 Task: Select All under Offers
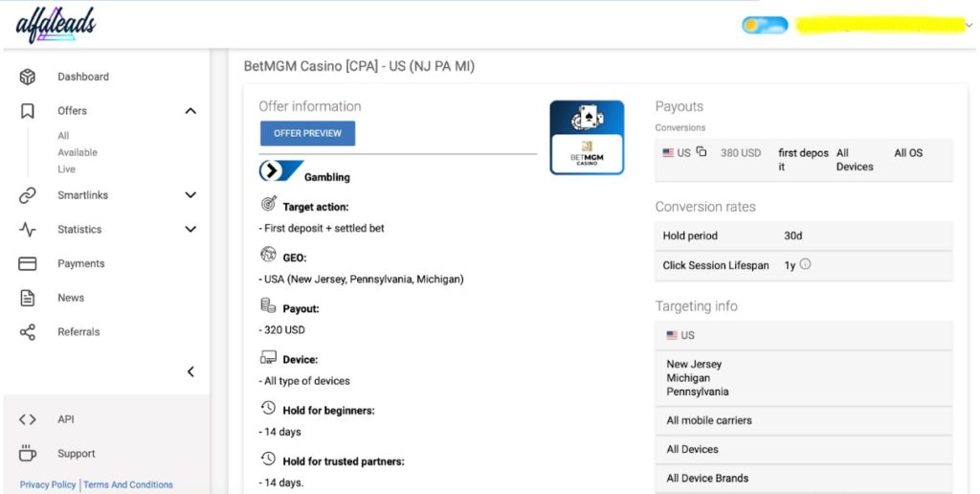pyautogui.click(x=63, y=136)
